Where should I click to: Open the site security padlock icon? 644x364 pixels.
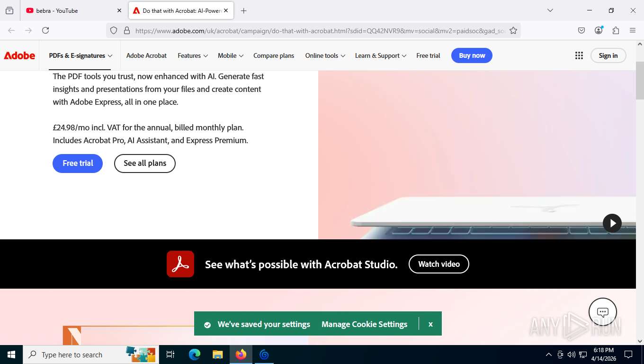point(126,30)
